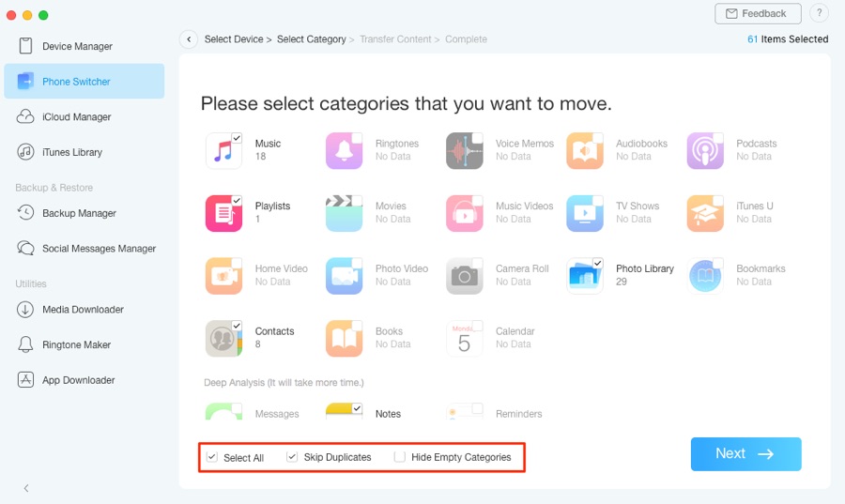Image resolution: width=845 pixels, height=504 pixels.
Task: Click the Home Video icon
Action: point(223,276)
